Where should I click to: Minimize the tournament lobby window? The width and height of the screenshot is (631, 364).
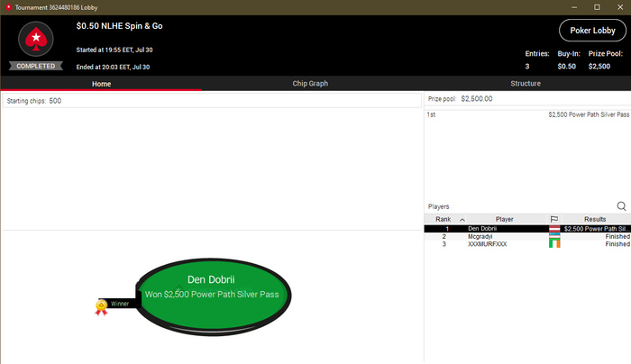[574, 7]
